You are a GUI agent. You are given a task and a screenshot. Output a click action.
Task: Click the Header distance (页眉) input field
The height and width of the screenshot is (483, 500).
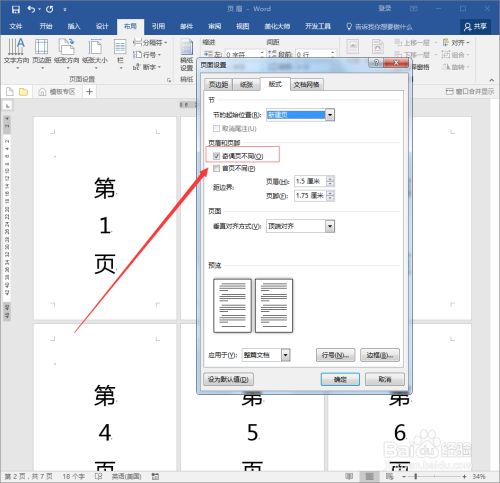[310, 181]
